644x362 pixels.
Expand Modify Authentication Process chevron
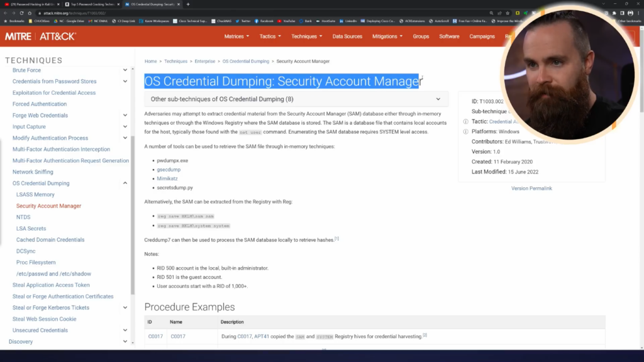(125, 138)
